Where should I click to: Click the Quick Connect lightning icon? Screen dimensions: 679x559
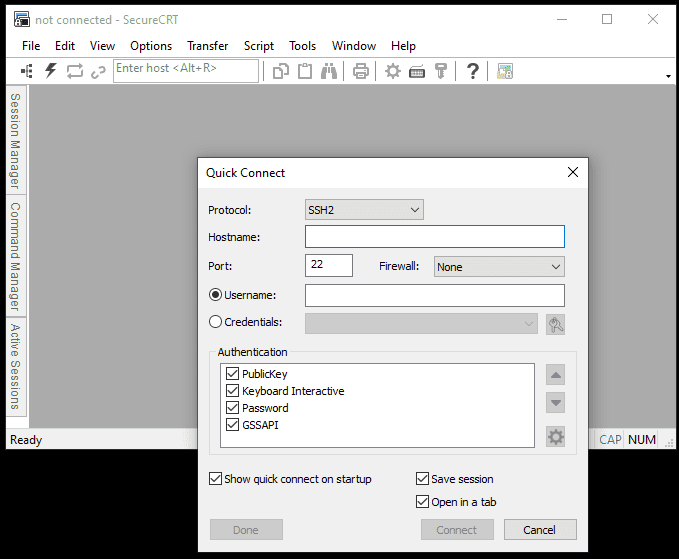[51, 71]
